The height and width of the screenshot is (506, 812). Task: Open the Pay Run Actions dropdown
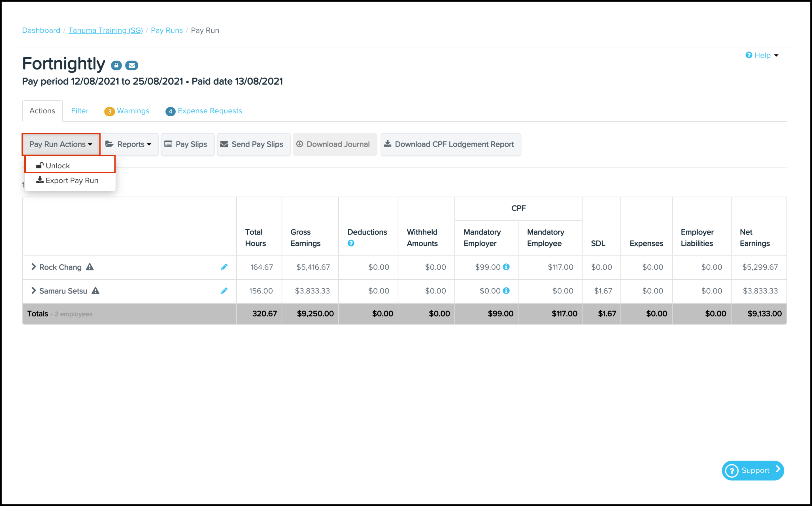pos(61,144)
